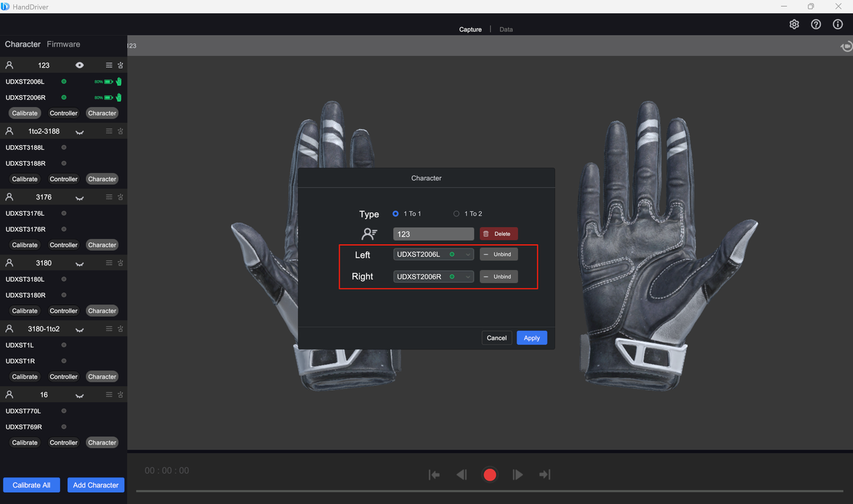Select the "1 To 2" type option
853x504 pixels.
tap(456, 214)
